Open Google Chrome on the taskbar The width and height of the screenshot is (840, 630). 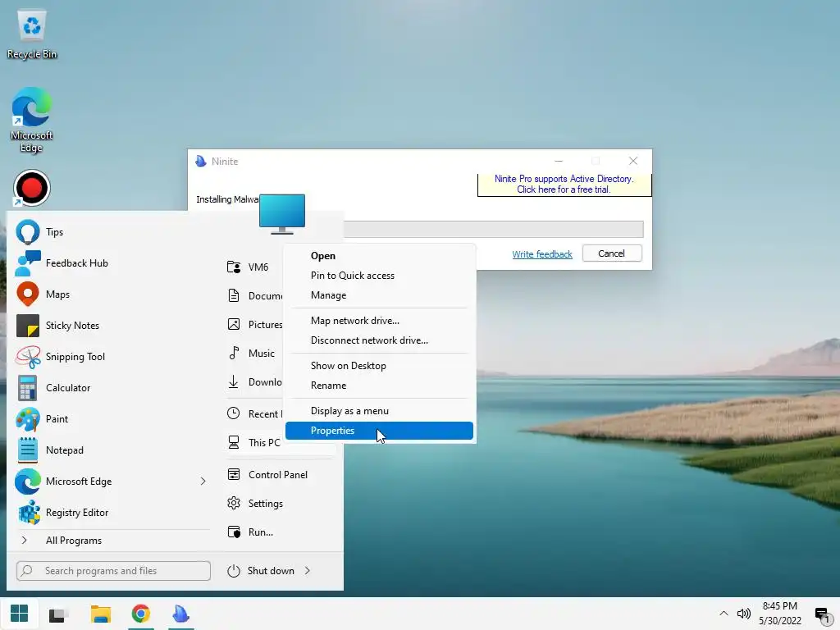click(x=141, y=614)
